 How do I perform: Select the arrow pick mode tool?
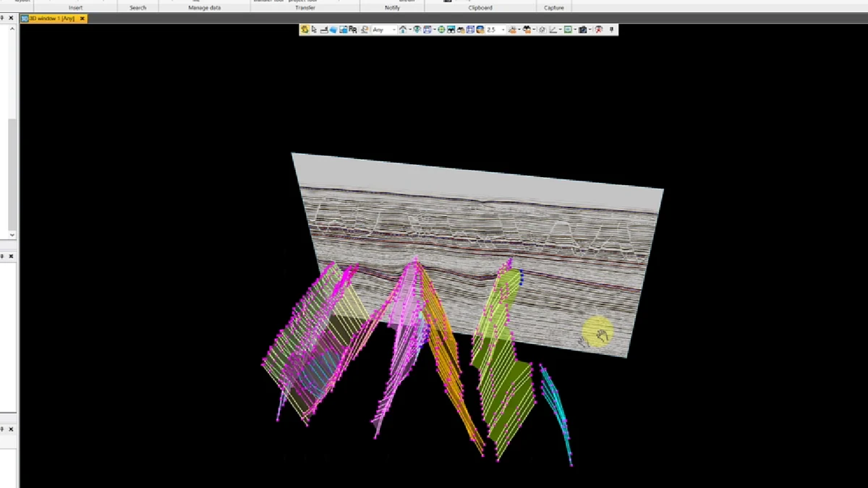click(314, 30)
